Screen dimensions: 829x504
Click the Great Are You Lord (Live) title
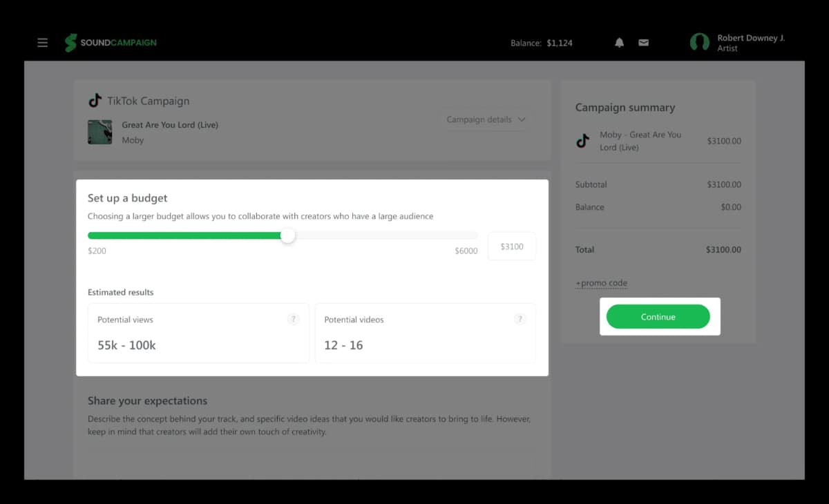coord(170,125)
